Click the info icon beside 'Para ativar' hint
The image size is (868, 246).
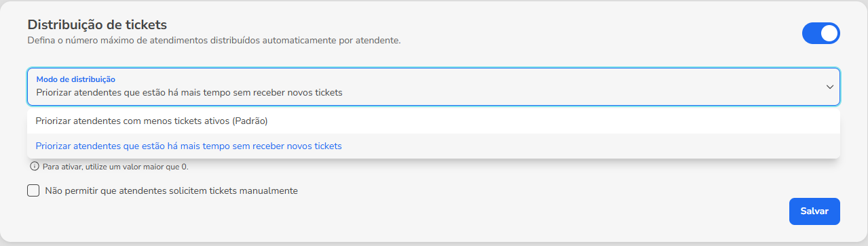pos(34,167)
